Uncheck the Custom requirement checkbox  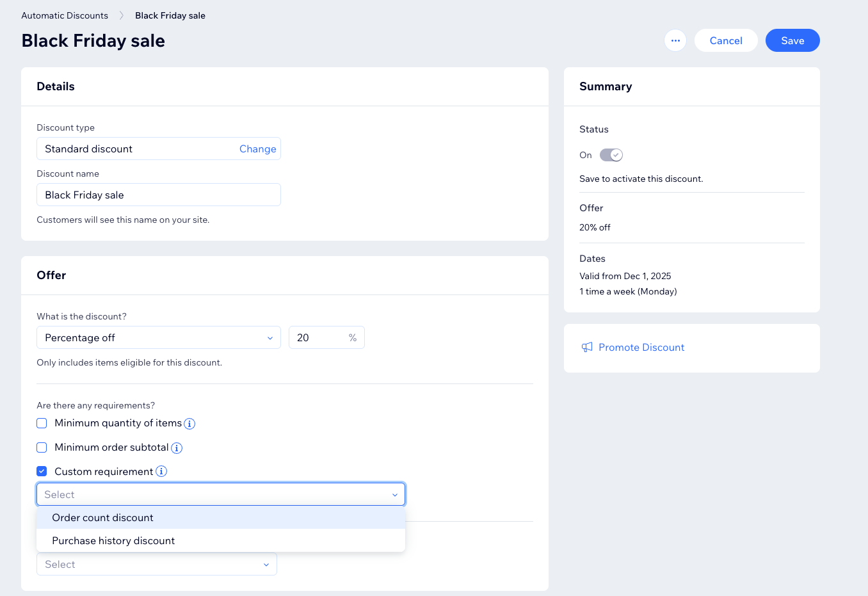click(42, 471)
